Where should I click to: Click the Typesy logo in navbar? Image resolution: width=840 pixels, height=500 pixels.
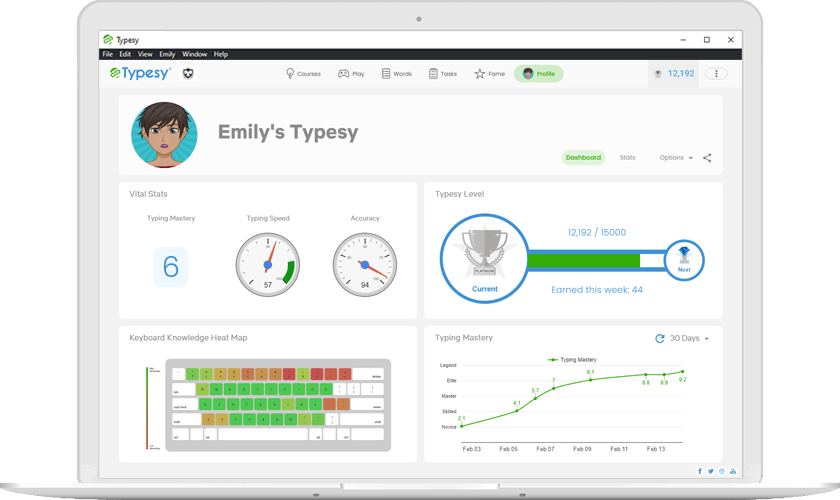coord(140,73)
